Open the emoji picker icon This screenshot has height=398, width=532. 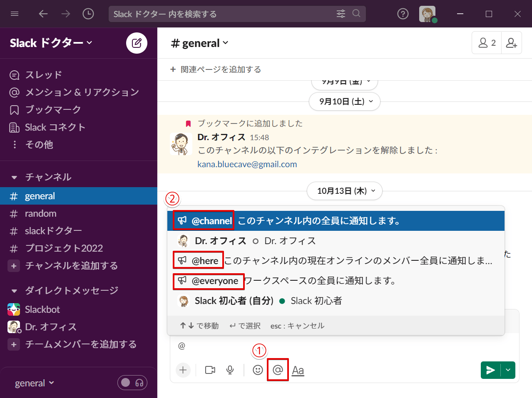click(x=258, y=370)
